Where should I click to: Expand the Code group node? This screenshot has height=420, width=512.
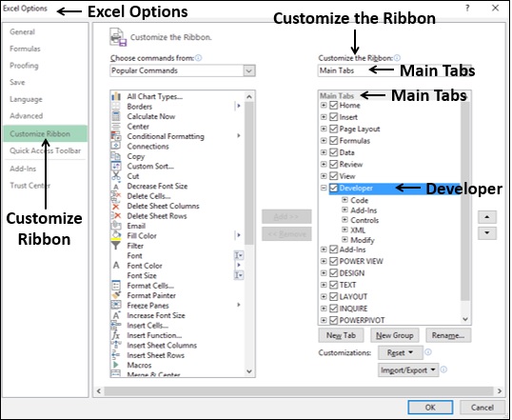click(345, 200)
